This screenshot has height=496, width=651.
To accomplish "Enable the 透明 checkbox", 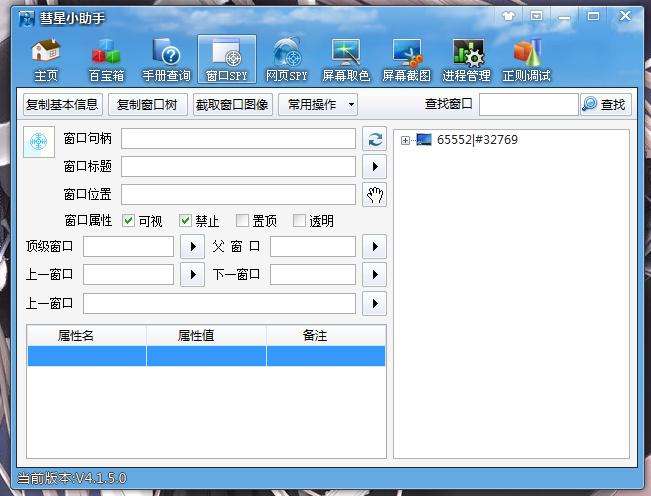I will pyautogui.click(x=299, y=220).
